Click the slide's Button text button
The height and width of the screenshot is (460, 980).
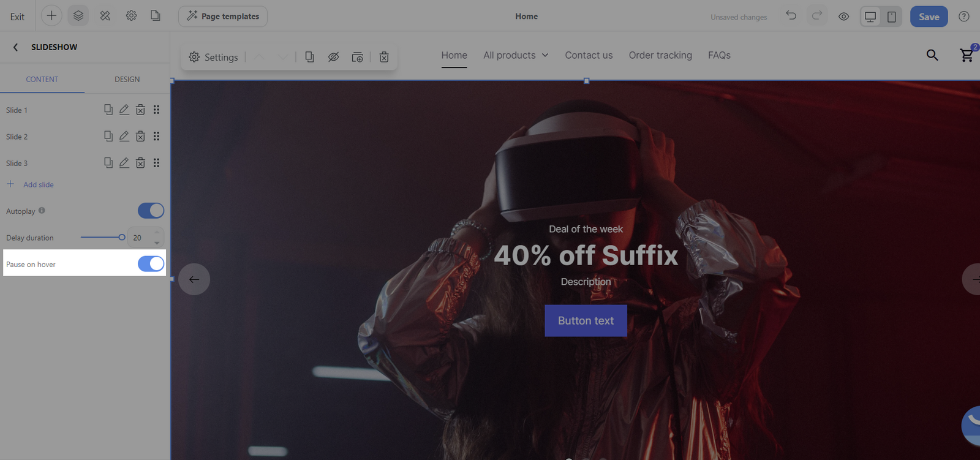pyautogui.click(x=586, y=320)
